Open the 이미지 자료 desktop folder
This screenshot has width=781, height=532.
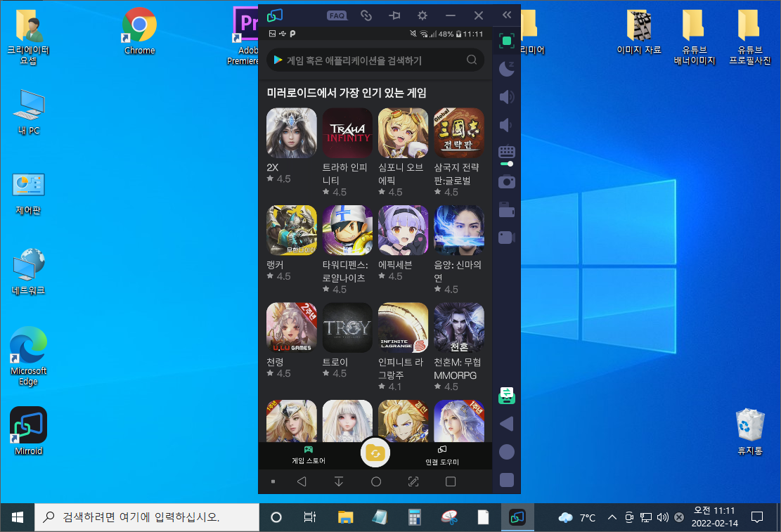tap(638, 32)
